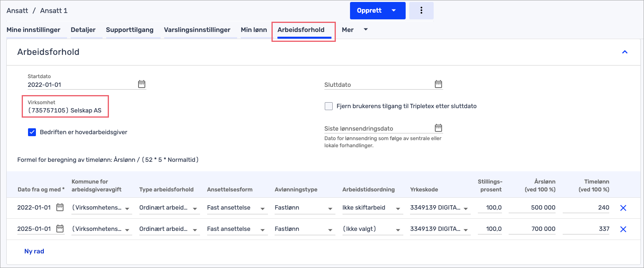Check Fjern brukerens tilgang til Tripletex

coord(328,106)
